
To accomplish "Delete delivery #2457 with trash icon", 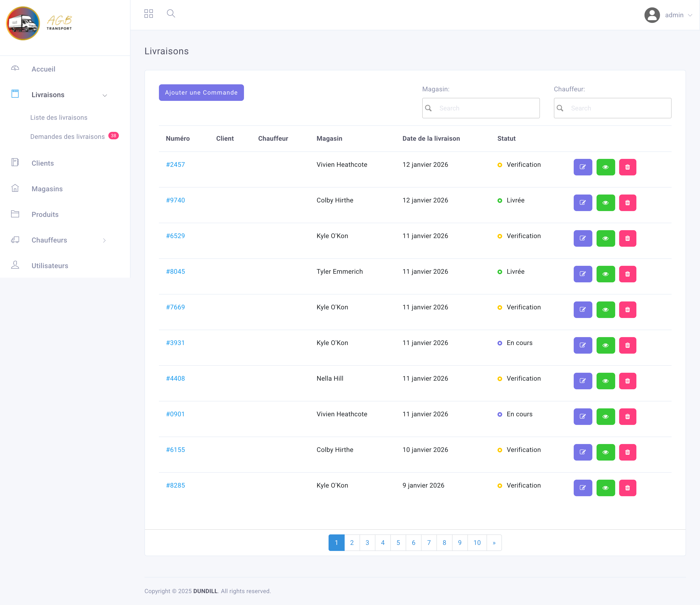I will click(x=627, y=167).
